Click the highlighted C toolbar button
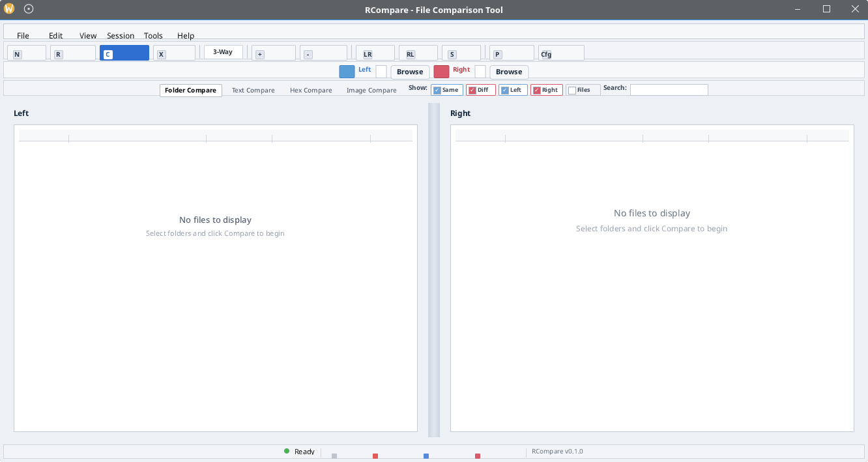Viewport: 868px width, 462px height. pyautogui.click(x=124, y=53)
